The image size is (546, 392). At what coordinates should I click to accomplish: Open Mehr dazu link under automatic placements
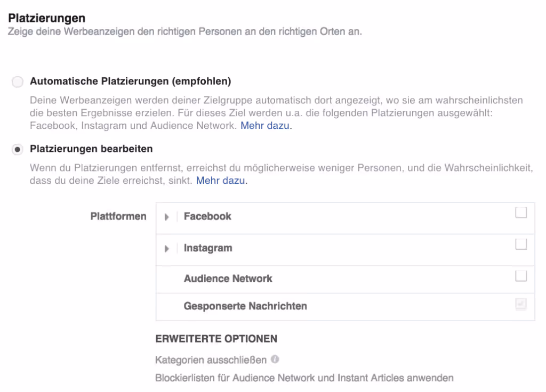(x=266, y=126)
